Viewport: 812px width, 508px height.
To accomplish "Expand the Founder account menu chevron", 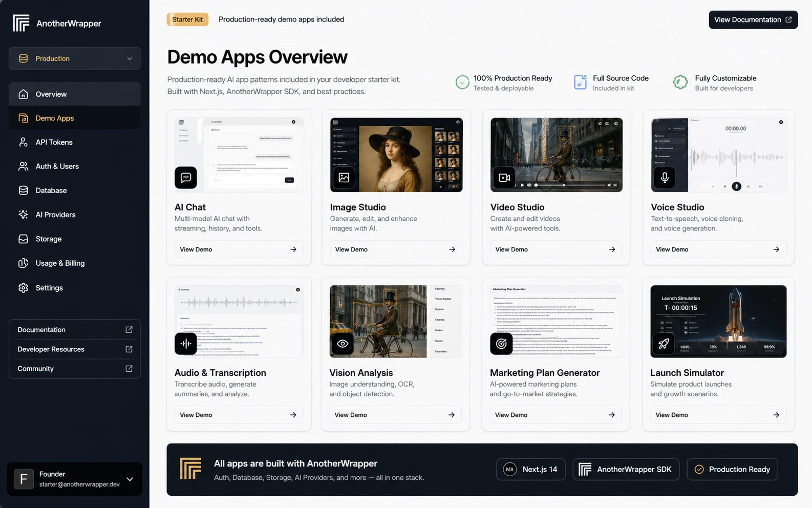I will tap(130, 479).
